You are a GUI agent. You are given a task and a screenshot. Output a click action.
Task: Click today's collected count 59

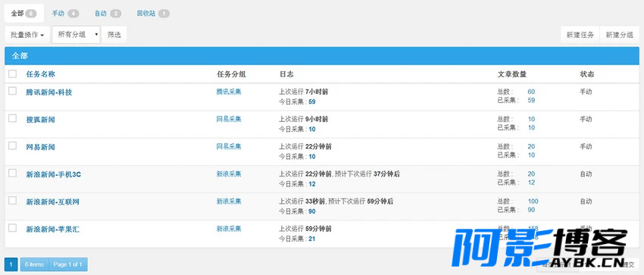312,102
